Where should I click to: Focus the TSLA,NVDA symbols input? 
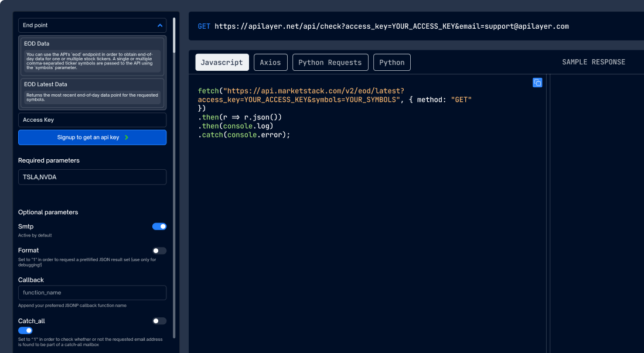pyautogui.click(x=92, y=177)
